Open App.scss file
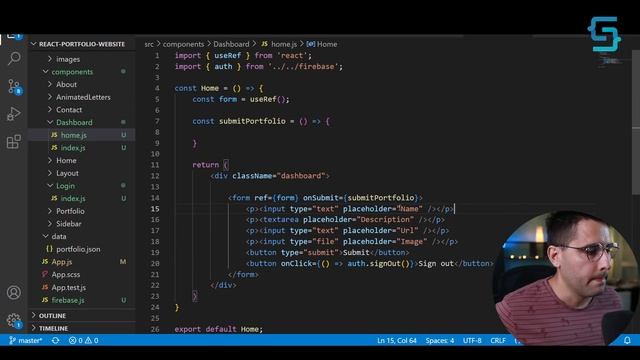The image size is (640, 360). (65, 274)
